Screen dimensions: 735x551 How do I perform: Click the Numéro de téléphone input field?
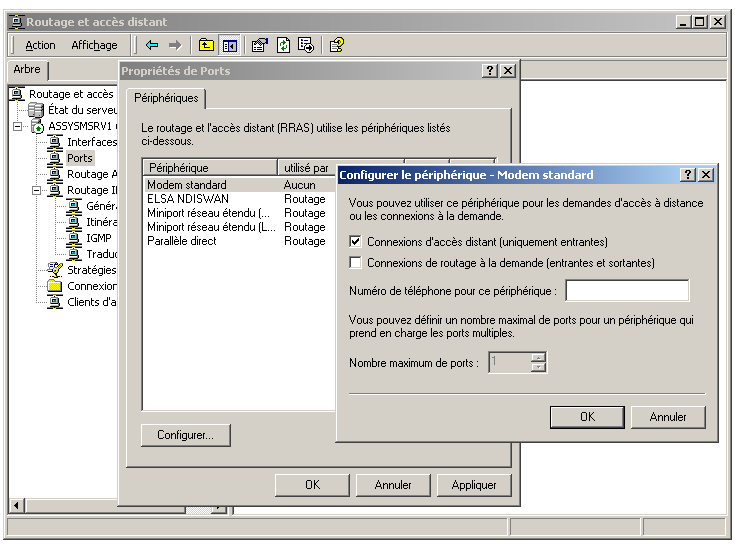tap(627, 291)
